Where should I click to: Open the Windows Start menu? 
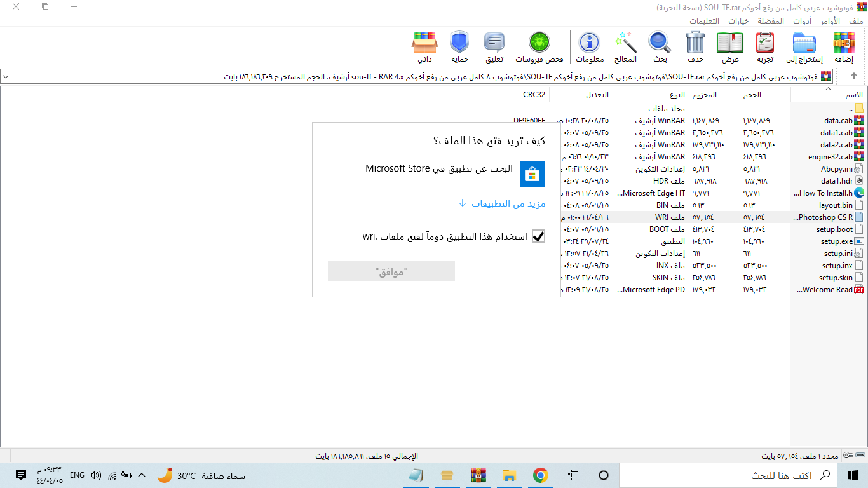pos(853,475)
